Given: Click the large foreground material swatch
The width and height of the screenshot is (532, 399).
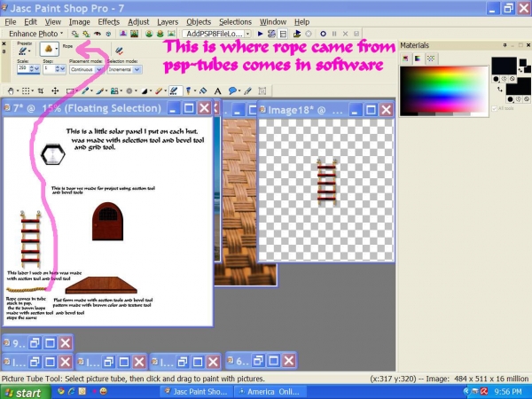Looking at the screenshot, I should click(505, 66).
